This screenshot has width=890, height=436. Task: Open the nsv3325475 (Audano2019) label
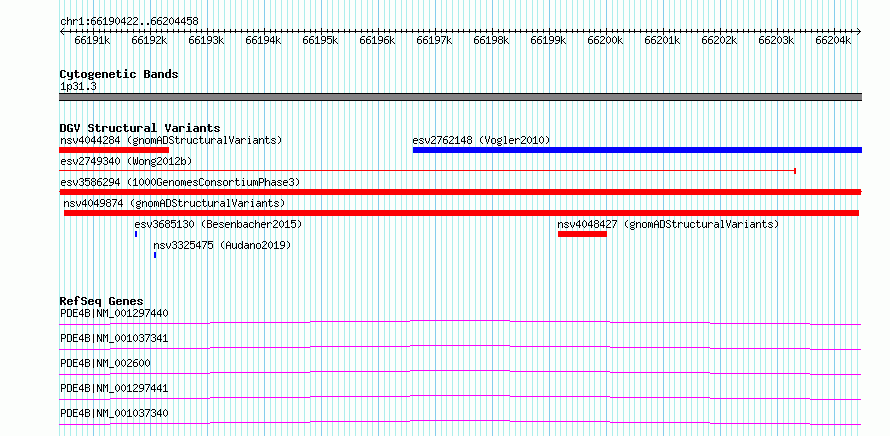[222, 245]
